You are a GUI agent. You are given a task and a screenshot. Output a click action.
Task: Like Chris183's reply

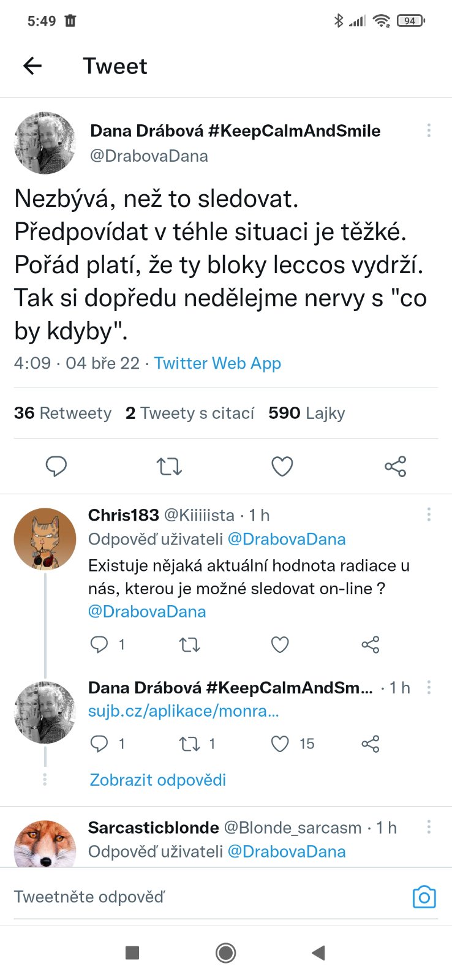280,644
